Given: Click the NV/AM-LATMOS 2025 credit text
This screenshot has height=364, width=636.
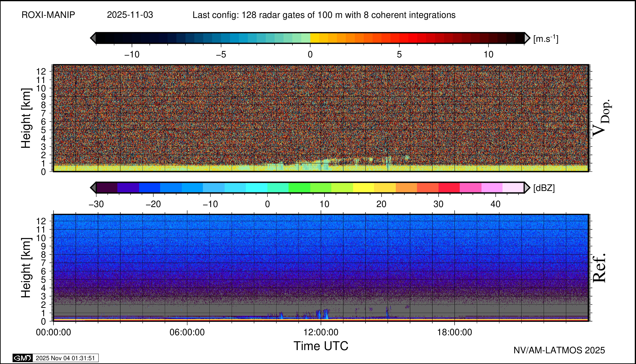Looking at the screenshot, I should click(x=559, y=350).
